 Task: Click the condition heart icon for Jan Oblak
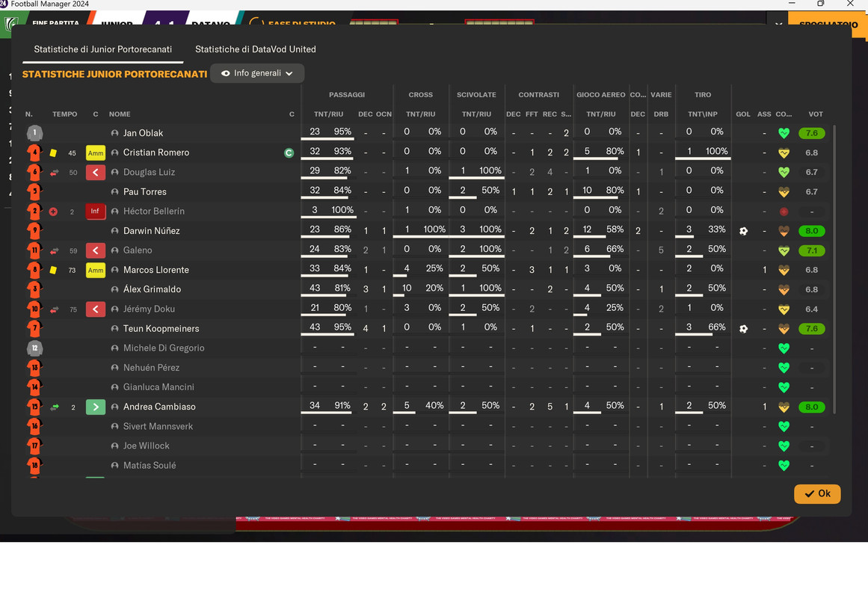click(784, 133)
